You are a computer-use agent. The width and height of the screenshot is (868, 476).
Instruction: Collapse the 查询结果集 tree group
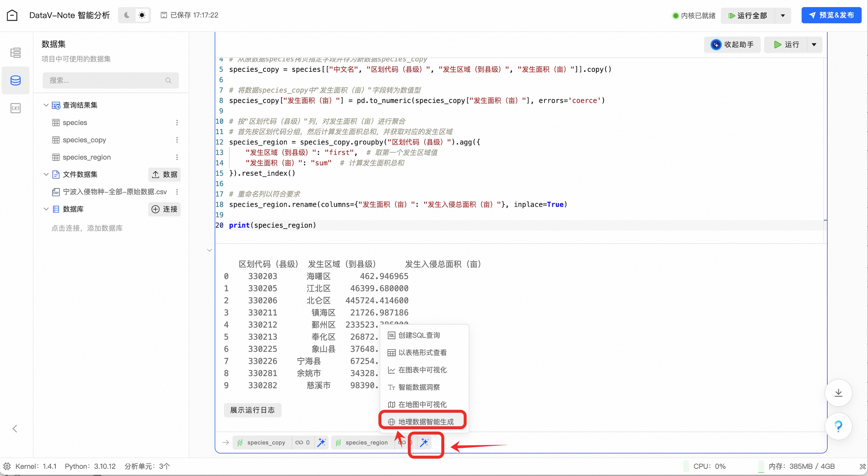click(x=46, y=105)
